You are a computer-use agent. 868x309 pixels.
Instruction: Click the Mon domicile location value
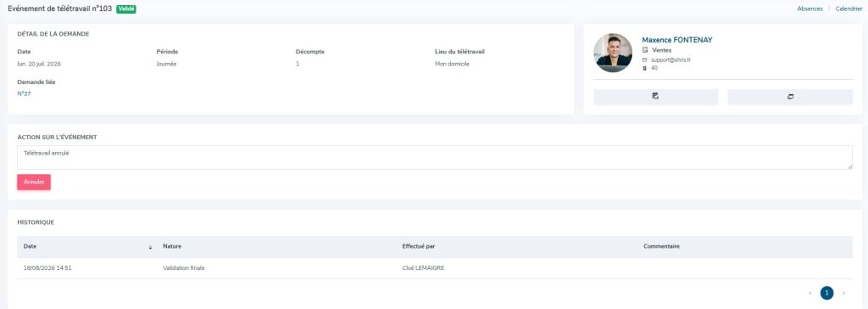[x=453, y=64]
